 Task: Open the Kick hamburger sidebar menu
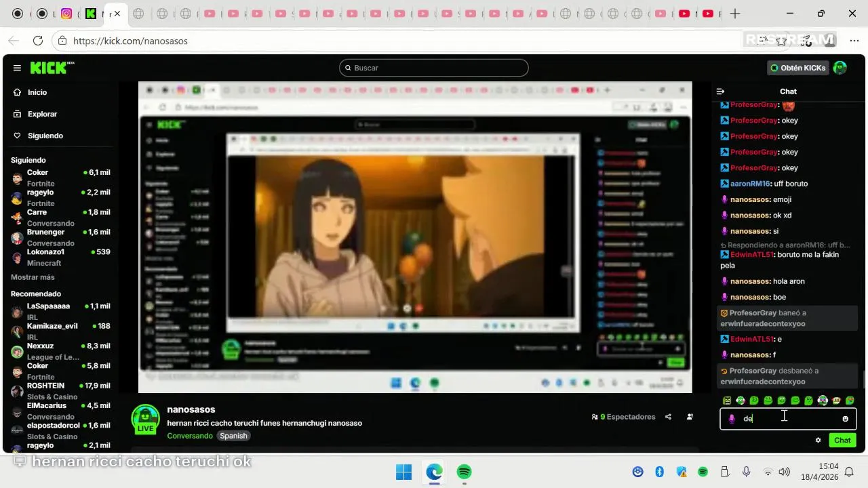[17, 68]
